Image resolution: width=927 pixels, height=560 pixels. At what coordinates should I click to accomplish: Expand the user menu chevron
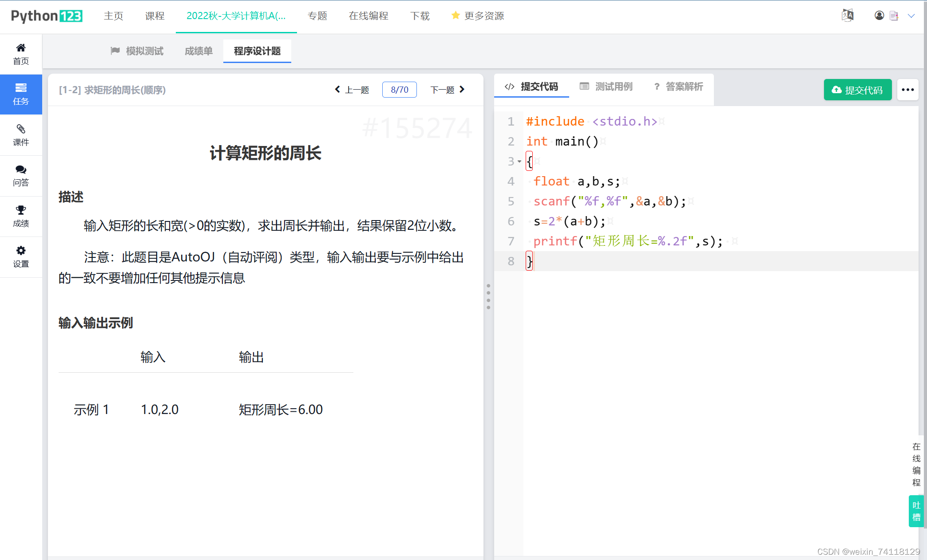911,16
